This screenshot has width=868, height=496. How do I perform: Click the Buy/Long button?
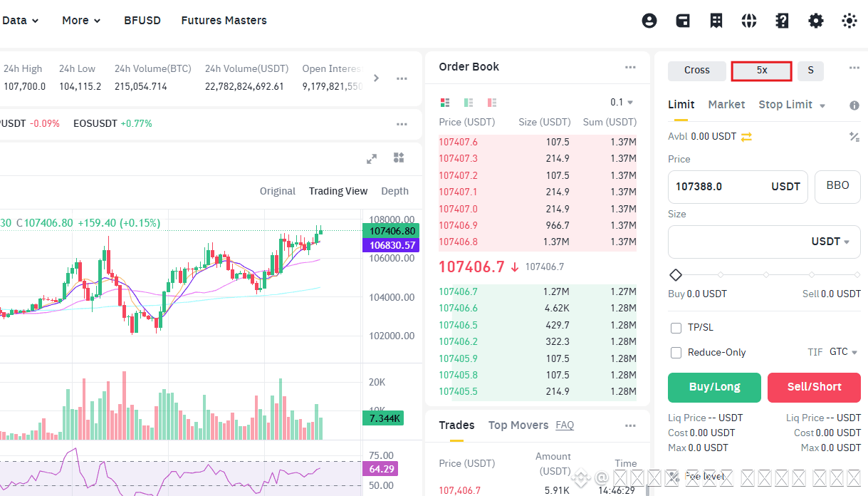pyautogui.click(x=714, y=387)
